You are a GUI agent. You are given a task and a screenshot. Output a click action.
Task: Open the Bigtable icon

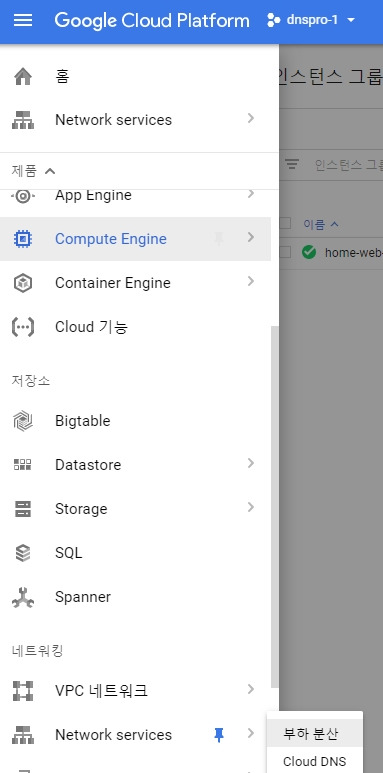23,421
